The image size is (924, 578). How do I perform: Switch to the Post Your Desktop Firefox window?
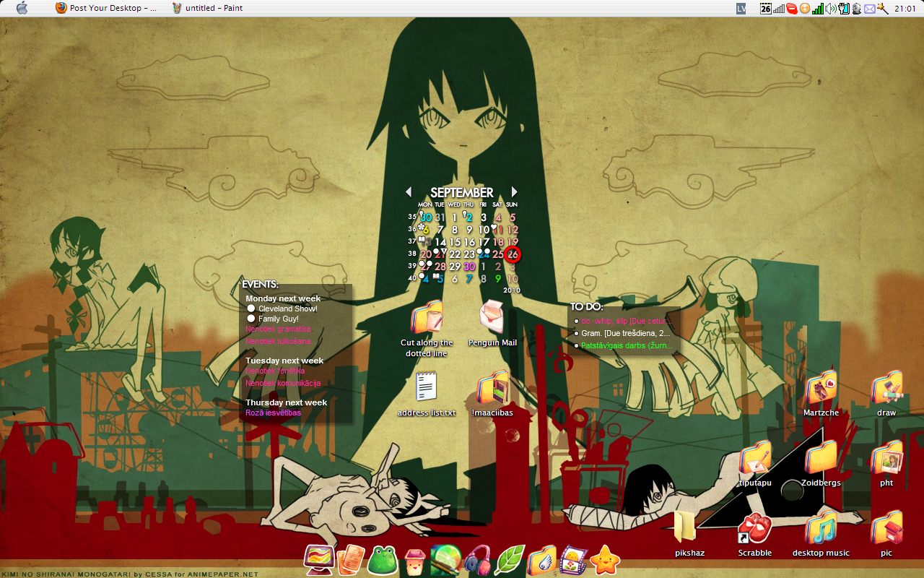click(106, 8)
